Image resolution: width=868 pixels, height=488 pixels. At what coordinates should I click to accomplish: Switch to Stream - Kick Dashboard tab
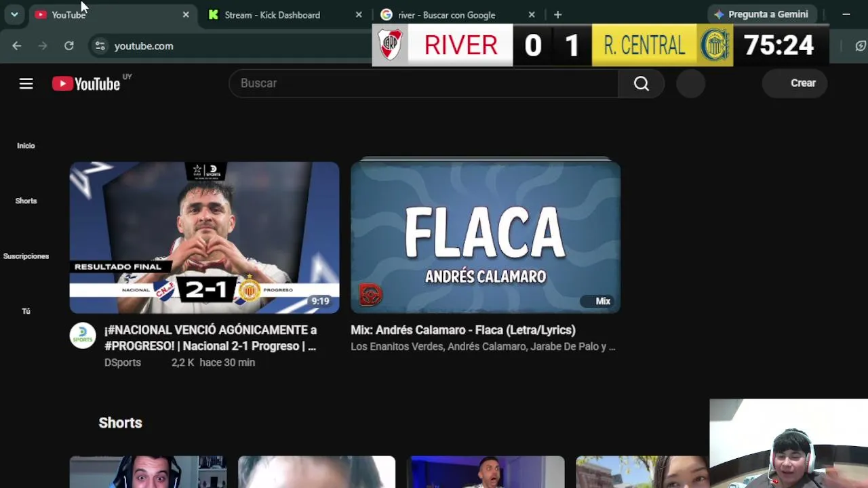pos(285,15)
